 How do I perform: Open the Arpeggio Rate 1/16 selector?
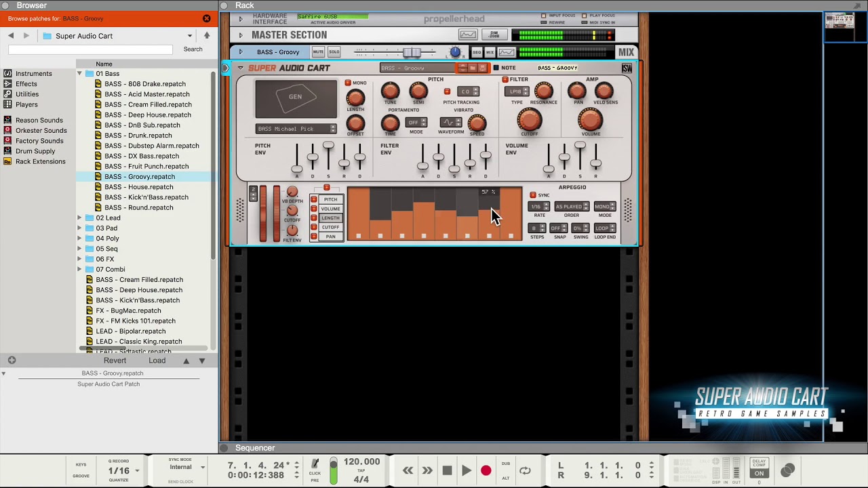[x=539, y=207]
